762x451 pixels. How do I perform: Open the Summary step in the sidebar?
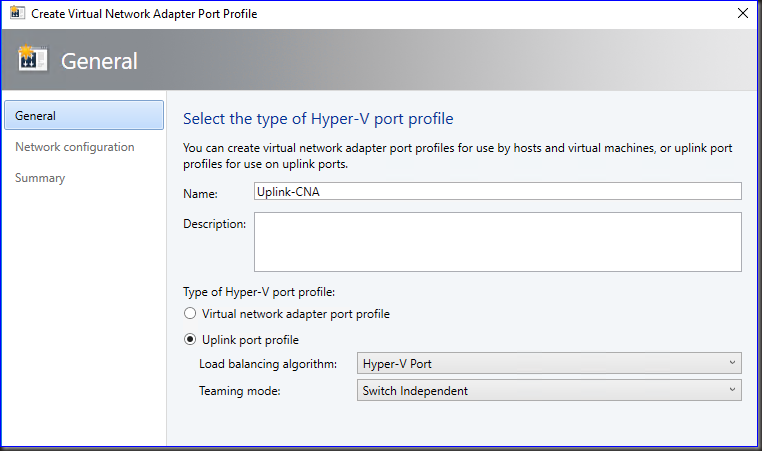coord(40,178)
